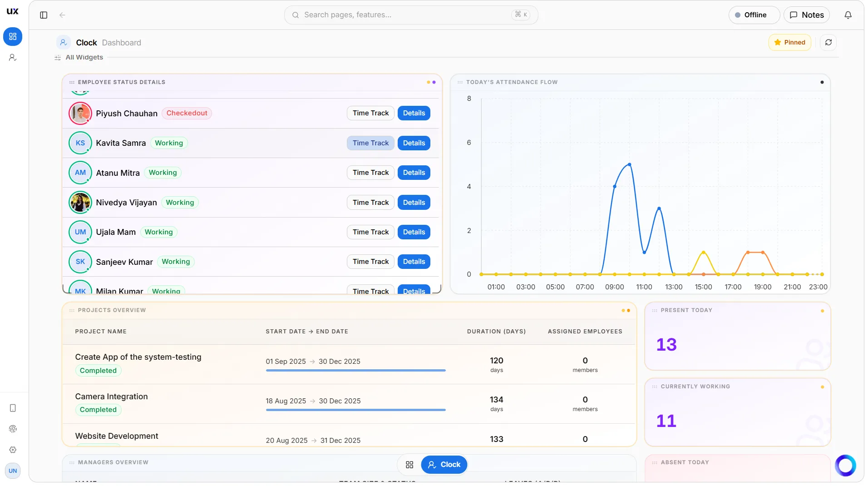
Task: Switch to the Clock tab in bottom bar
Action: tap(444, 464)
